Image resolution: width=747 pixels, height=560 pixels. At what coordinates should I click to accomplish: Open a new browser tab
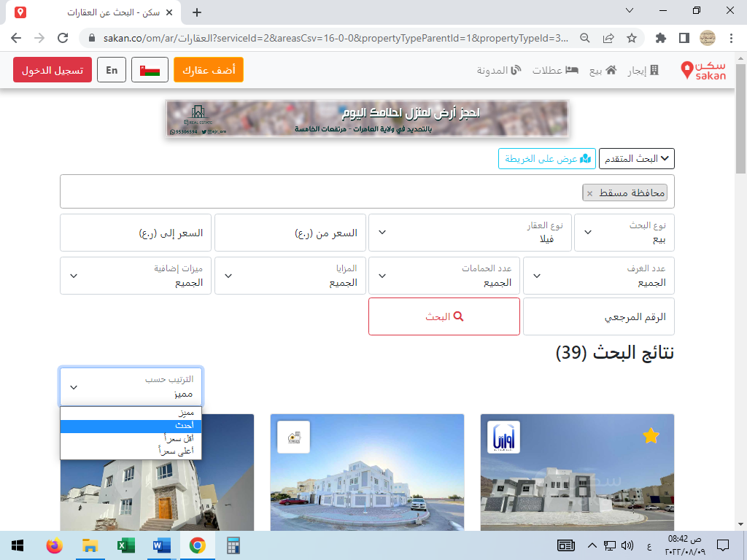[197, 12]
